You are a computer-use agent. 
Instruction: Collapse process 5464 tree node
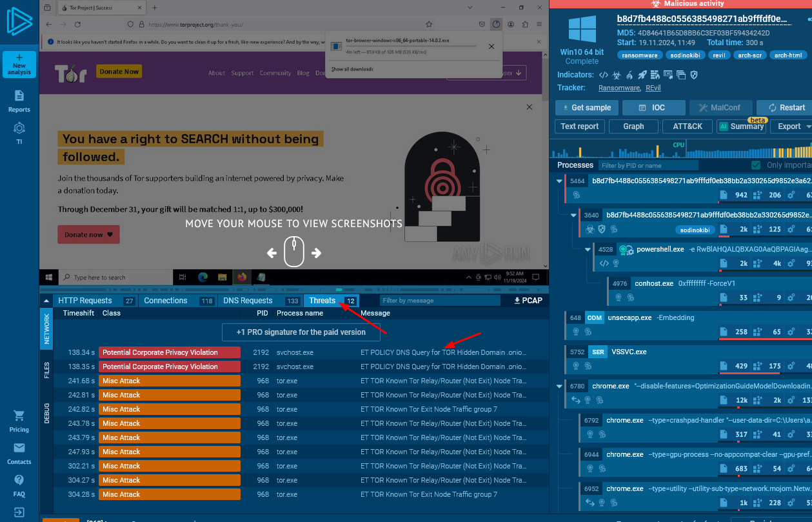[560, 181]
